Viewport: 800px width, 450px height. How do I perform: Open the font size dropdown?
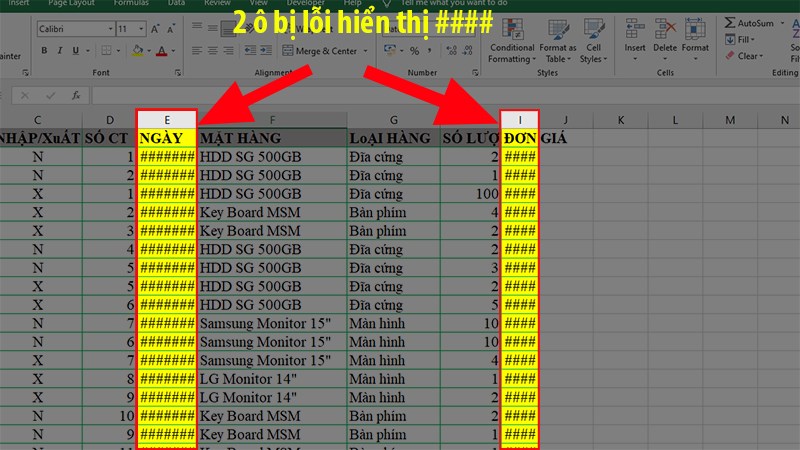tap(140, 29)
